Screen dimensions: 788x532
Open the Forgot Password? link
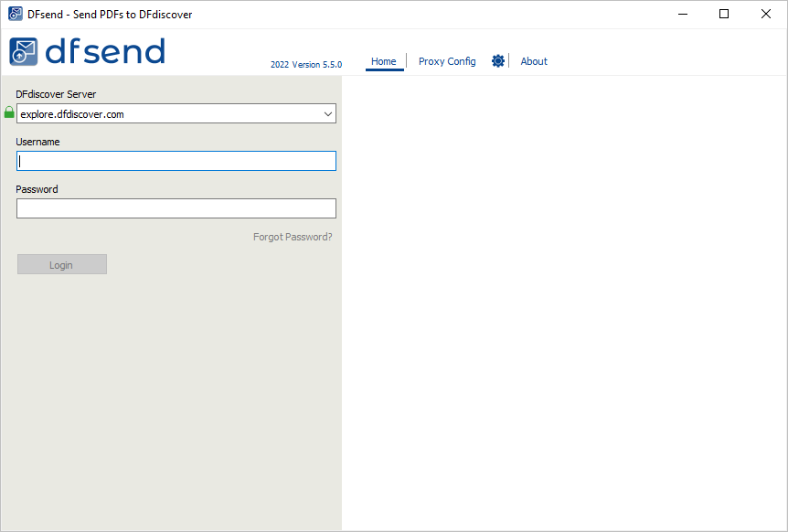tap(293, 237)
